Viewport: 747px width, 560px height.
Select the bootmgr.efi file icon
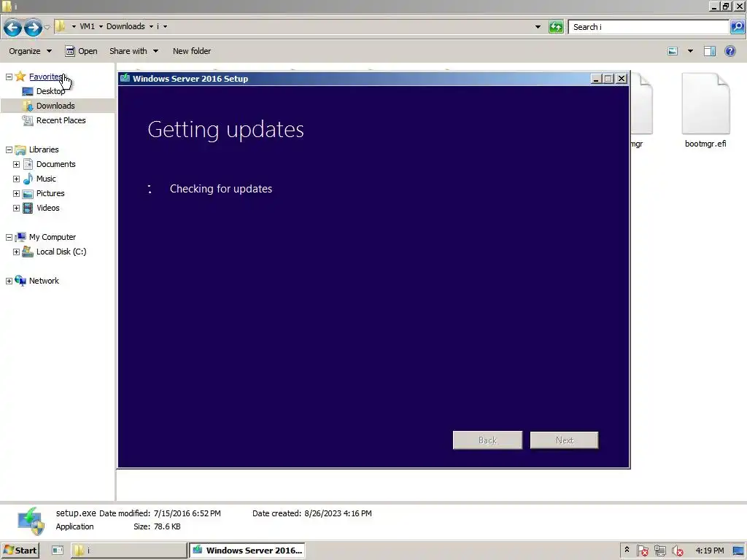pyautogui.click(x=705, y=104)
